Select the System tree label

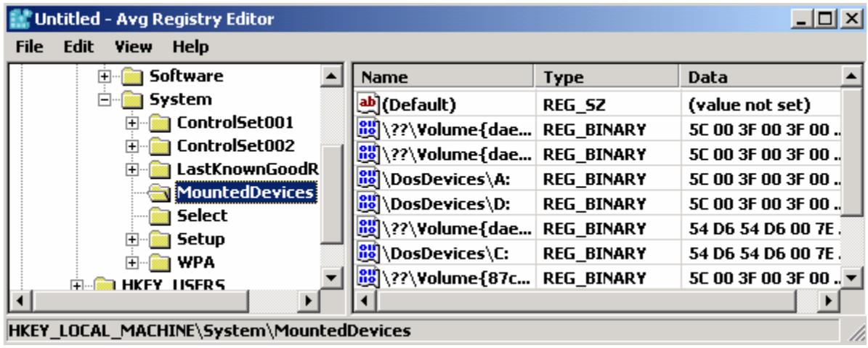click(x=180, y=100)
